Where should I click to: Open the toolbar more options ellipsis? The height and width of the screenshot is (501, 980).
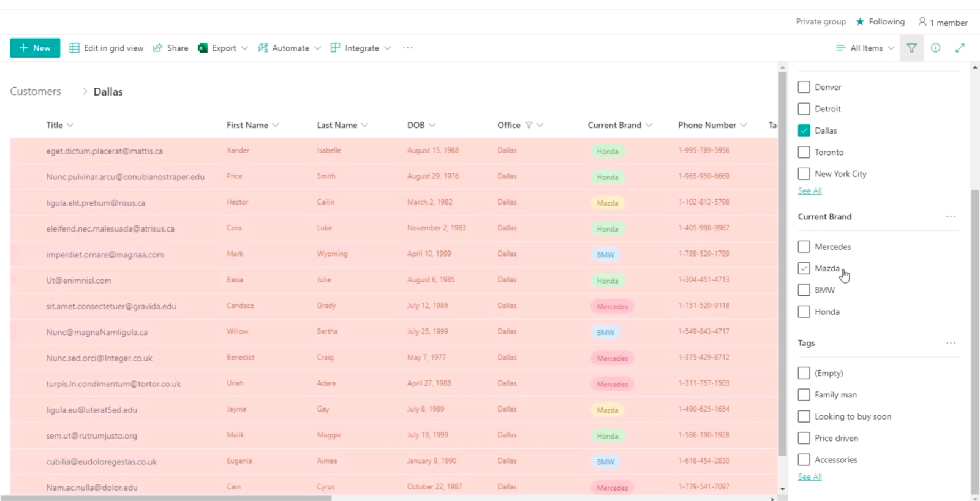tap(408, 48)
